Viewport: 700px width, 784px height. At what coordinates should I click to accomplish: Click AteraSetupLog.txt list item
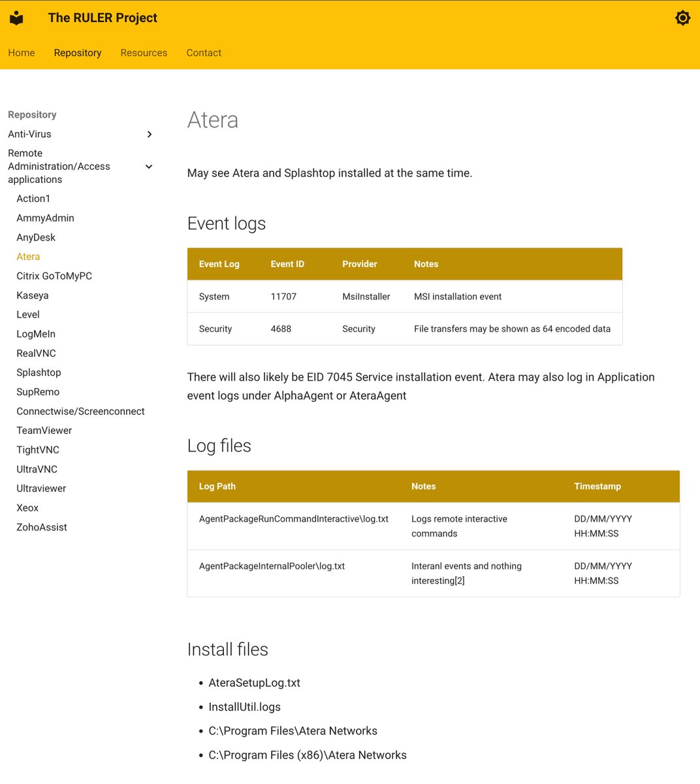click(255, 683)
